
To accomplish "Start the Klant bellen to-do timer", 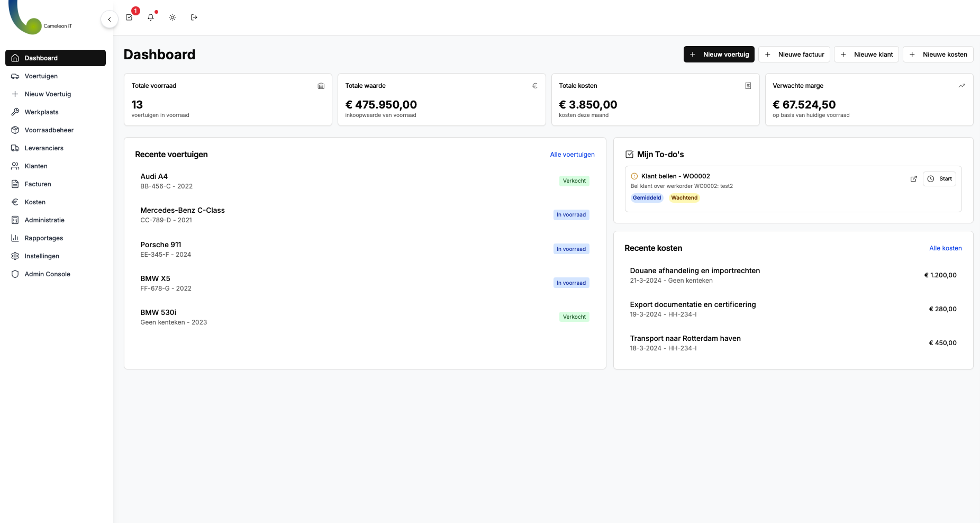I will (x=939, y=178).
